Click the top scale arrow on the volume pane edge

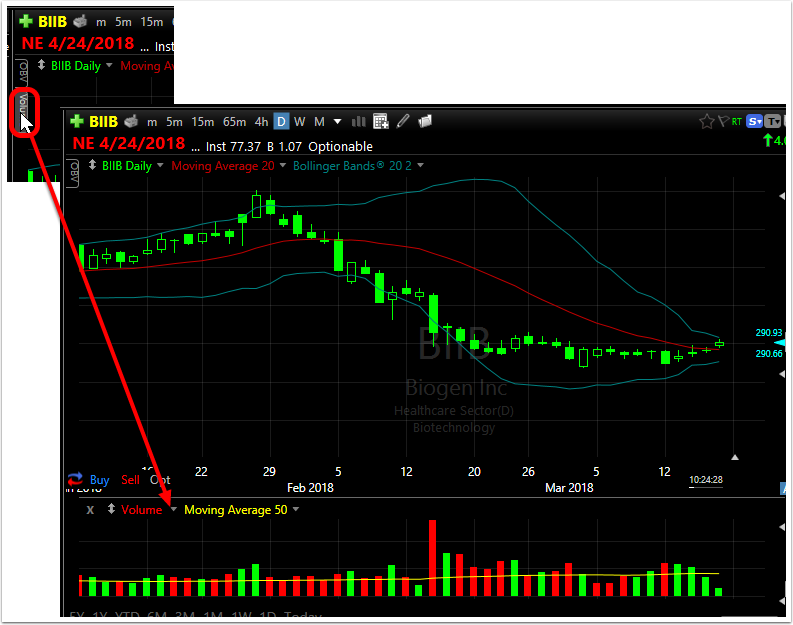(x=782, y=527)
